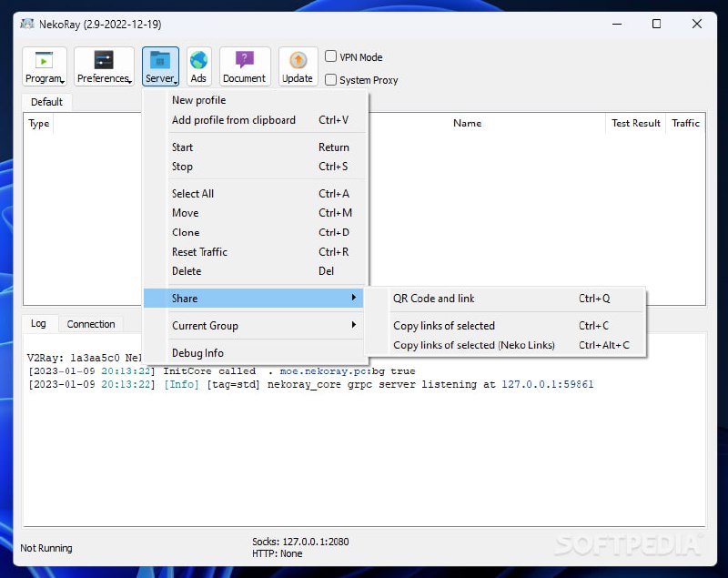Switch to the Connection tab
Image resolution: width=728 pixels, height=578 pixels.
pyautogui.click(x=91, y=324)
